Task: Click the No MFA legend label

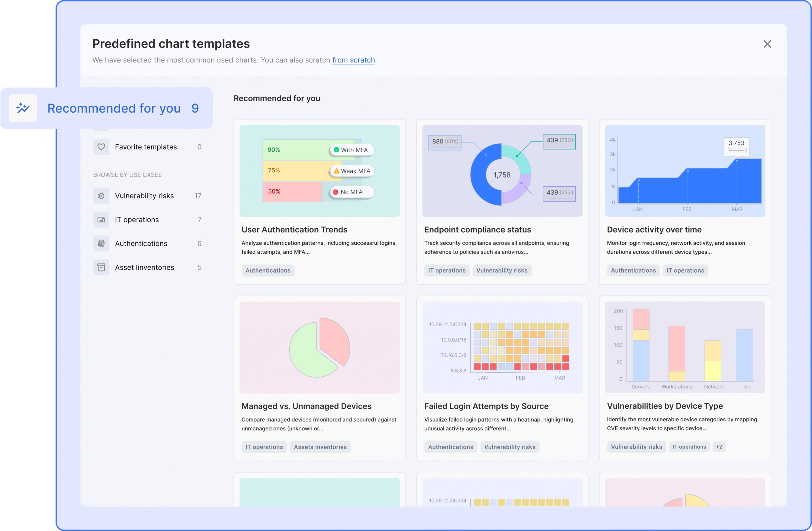Action: 351,192
